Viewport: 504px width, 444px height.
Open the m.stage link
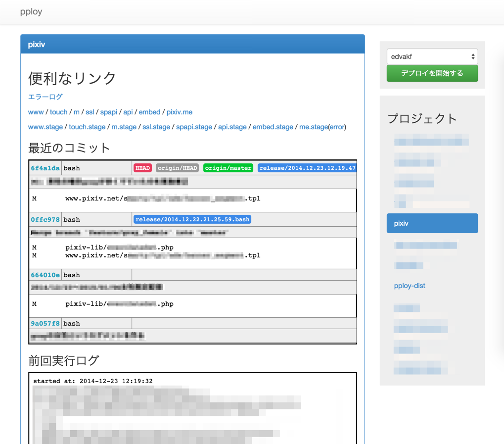124,127
